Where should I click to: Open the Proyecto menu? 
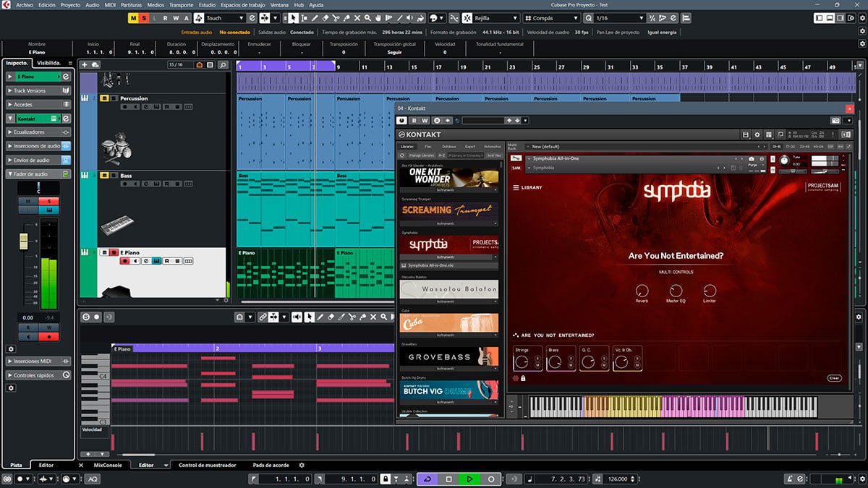tap(70, 4)
